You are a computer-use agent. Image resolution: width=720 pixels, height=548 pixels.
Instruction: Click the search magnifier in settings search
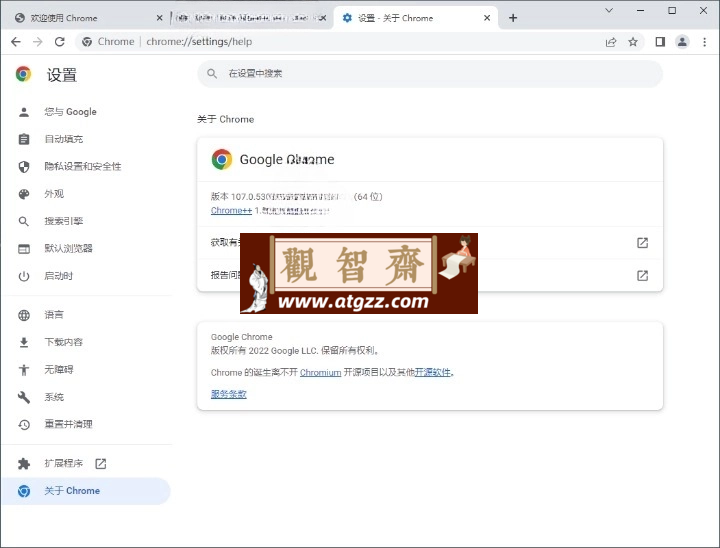212,73
